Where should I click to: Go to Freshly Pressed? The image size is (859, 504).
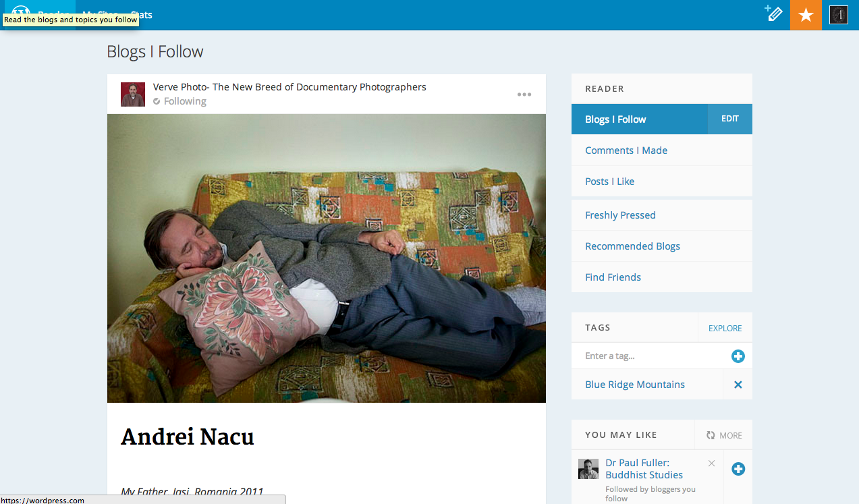click(x=620, y=215)
